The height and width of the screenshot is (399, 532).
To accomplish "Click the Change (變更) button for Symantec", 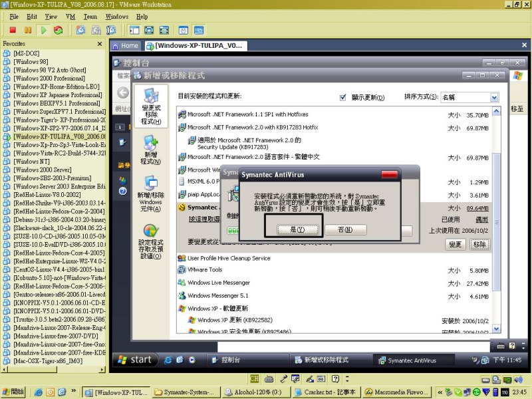I will pos(455,244).
